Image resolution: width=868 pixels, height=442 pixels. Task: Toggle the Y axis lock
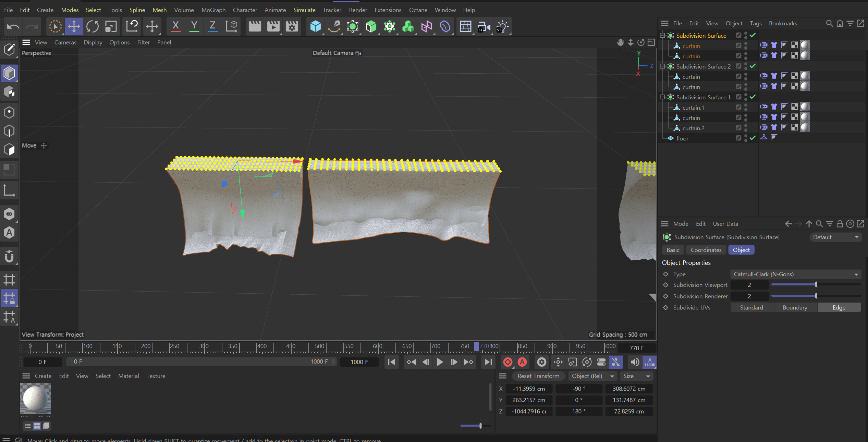[194, 26]
